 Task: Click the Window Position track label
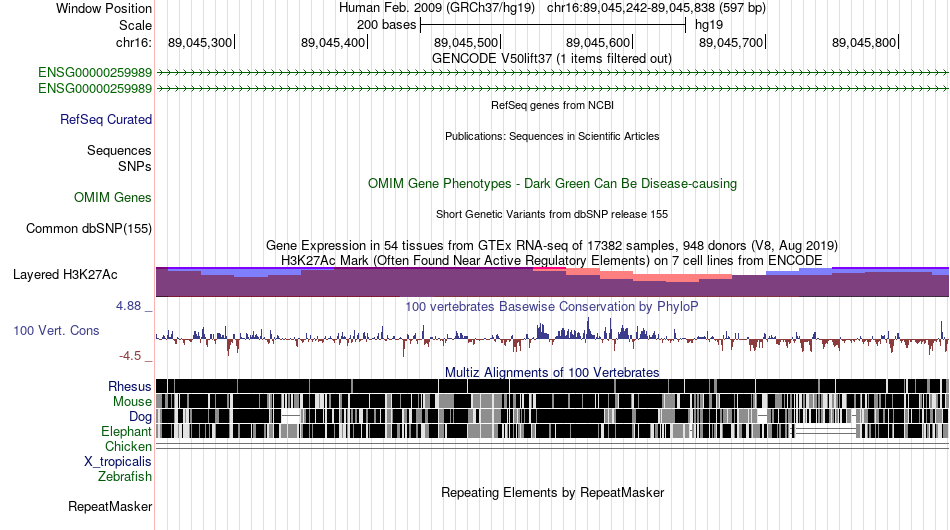pos(104,8)
